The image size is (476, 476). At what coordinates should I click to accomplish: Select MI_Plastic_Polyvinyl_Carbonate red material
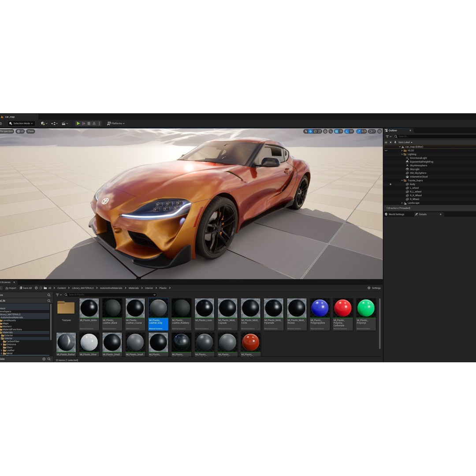343,314
